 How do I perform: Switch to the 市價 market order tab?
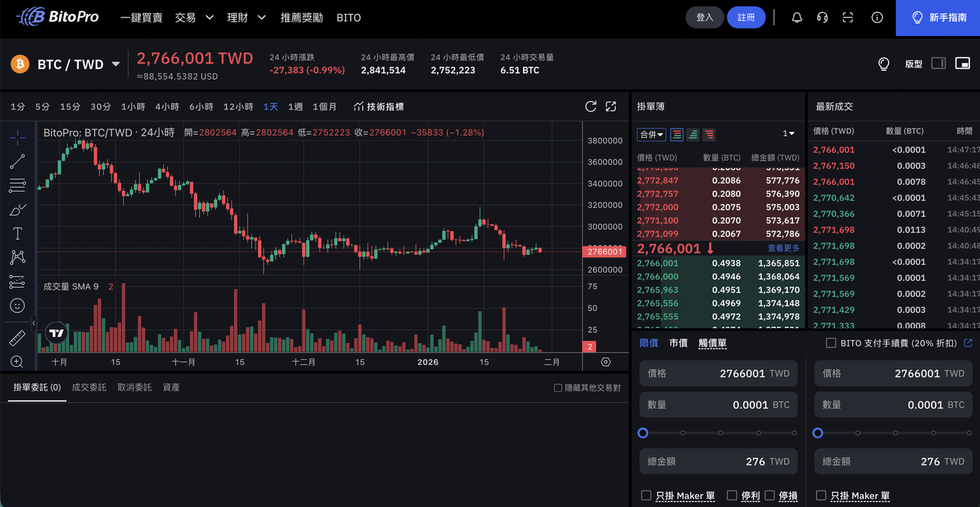(x=678, y=343)
